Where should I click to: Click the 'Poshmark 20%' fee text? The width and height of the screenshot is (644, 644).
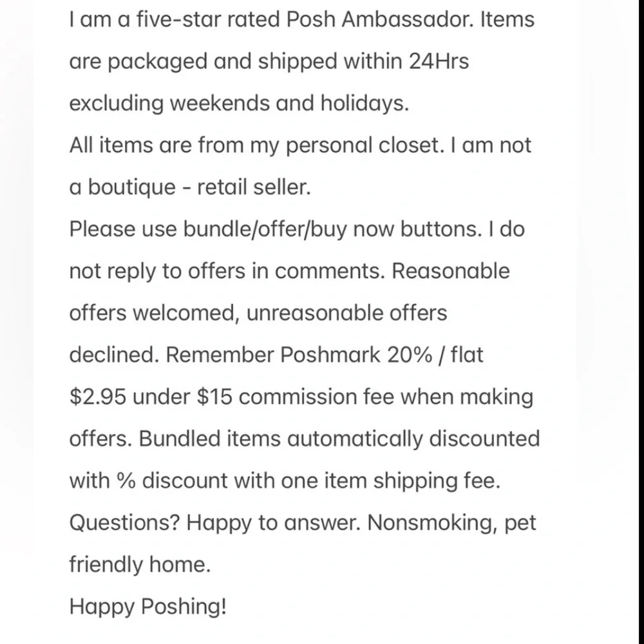click(356, 355)
